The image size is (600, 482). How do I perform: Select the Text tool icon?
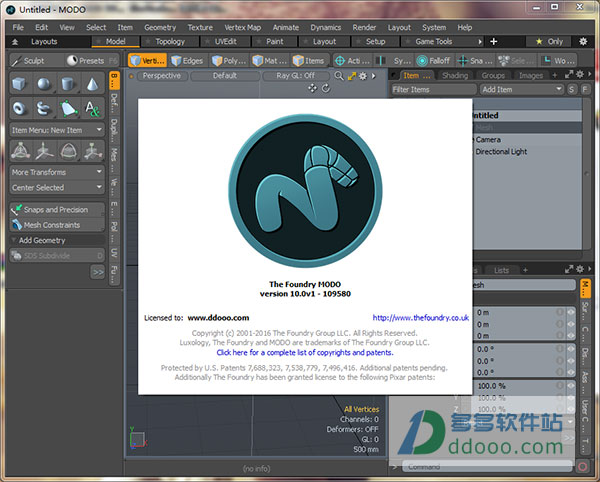(92, 108)
